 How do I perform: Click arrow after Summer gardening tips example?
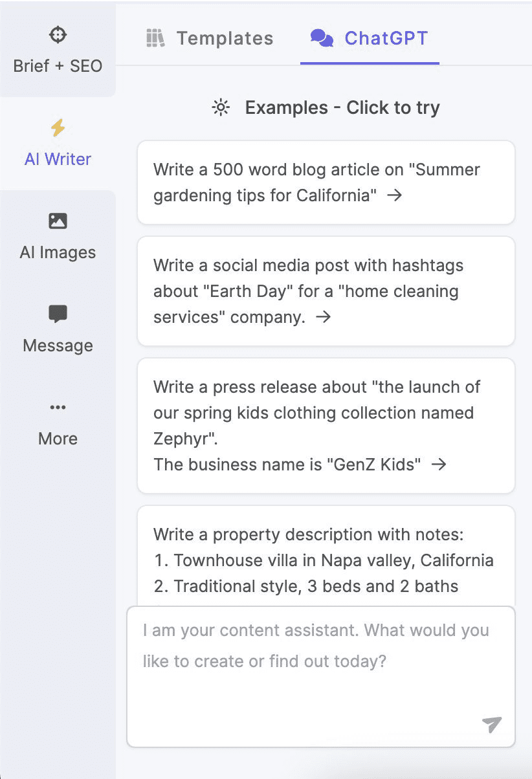point(394,195)
